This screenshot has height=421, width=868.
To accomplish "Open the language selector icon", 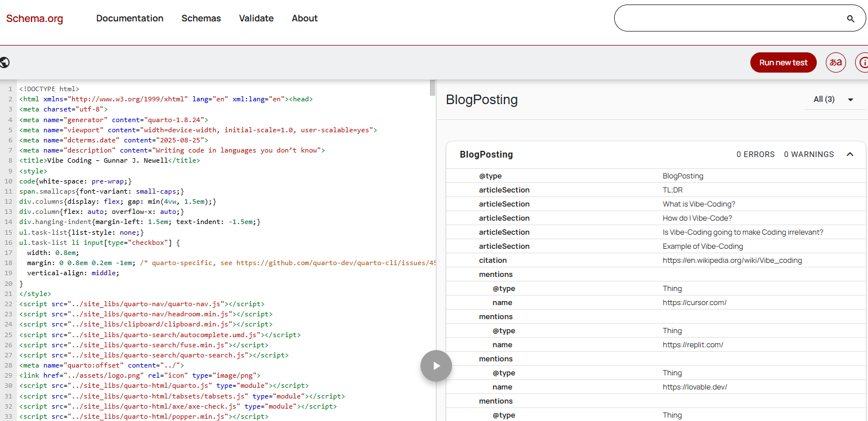I will click(836, 62).
